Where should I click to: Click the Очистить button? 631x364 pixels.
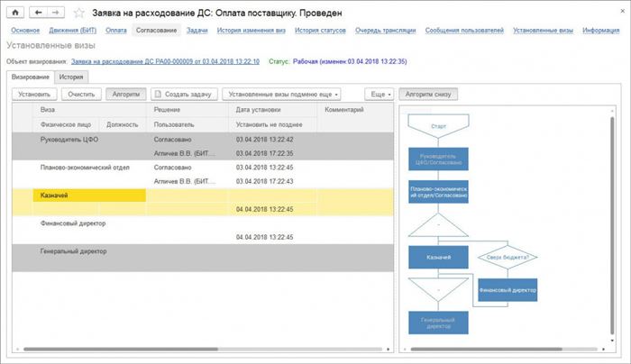pos(81,94)
